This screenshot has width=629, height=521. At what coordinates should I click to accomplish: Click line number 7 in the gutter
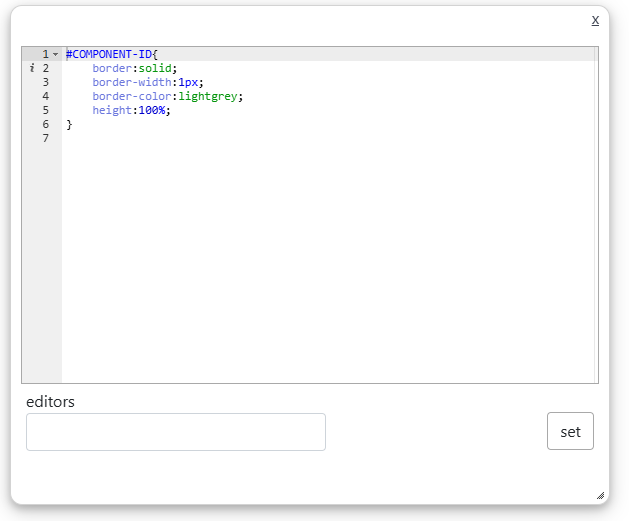tap(45, 138)
